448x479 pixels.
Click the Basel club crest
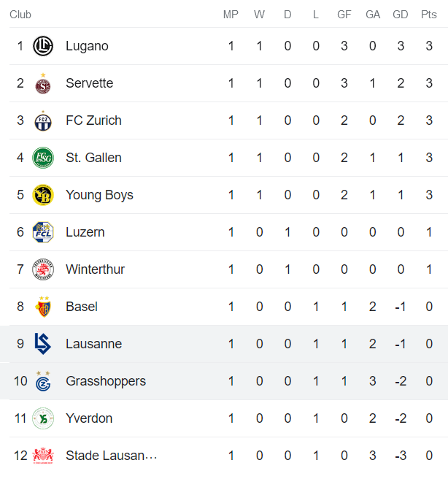coord(43,307)
